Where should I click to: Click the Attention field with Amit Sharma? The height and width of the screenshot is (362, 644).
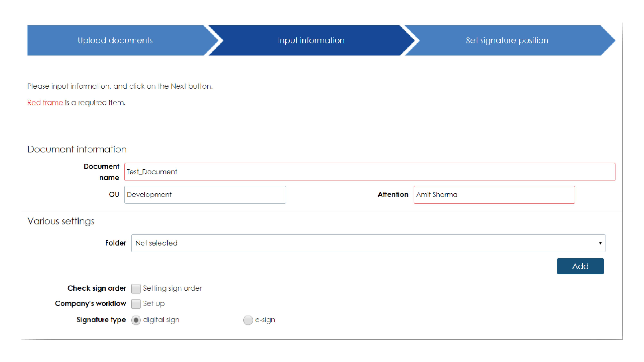click(494, 195)
